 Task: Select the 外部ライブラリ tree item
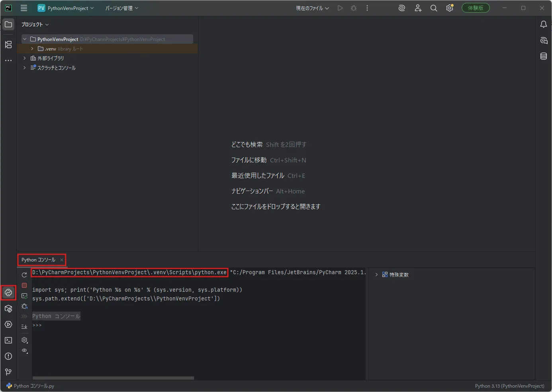(x=47, y=58)
